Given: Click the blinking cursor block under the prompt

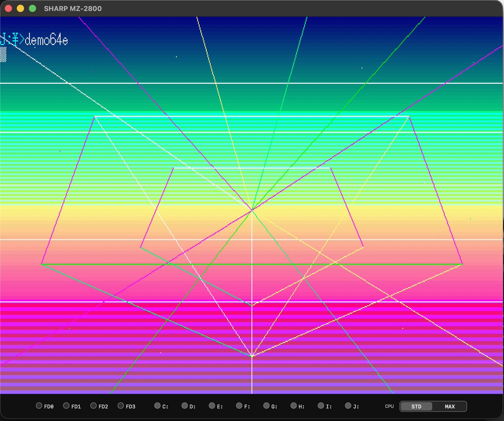Looking at the screenshot, I should coord(3,55).
